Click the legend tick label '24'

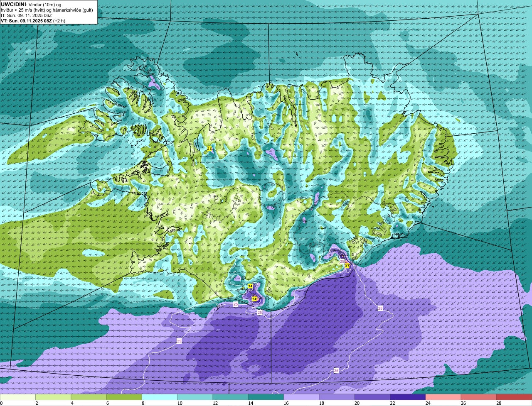[428, 403]
